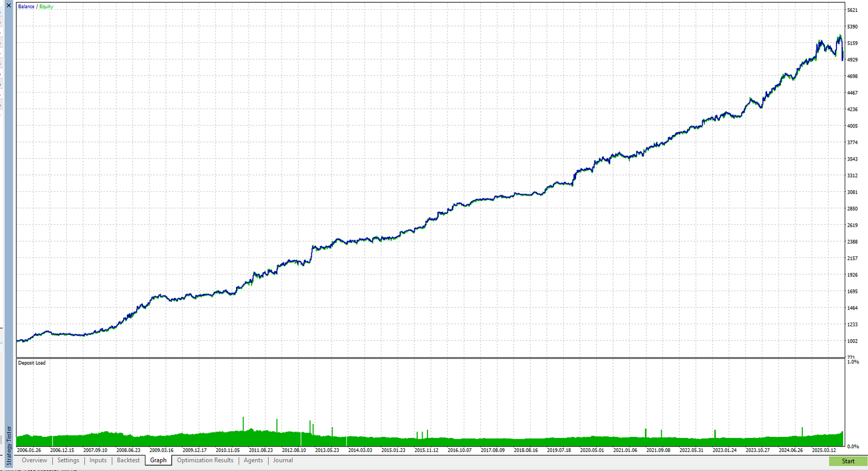Image resolution: width=868 pixels, height=471 pixels.
Task: Click the blue Balance legend label
Action: pos(26,7)
